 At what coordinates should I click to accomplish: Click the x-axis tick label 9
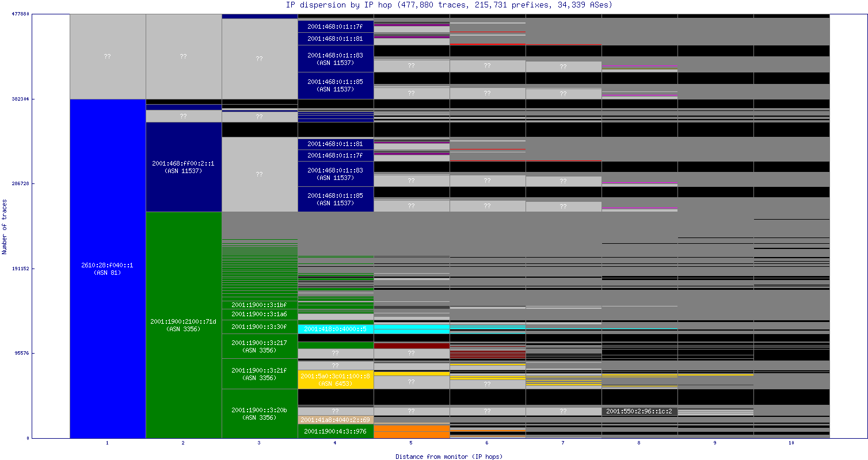(715, 443)
